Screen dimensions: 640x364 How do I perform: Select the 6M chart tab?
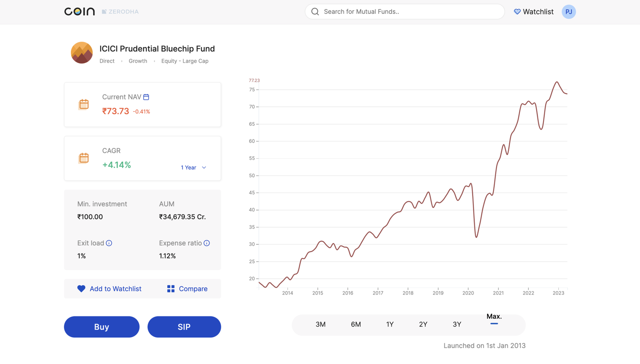[356, 324]
